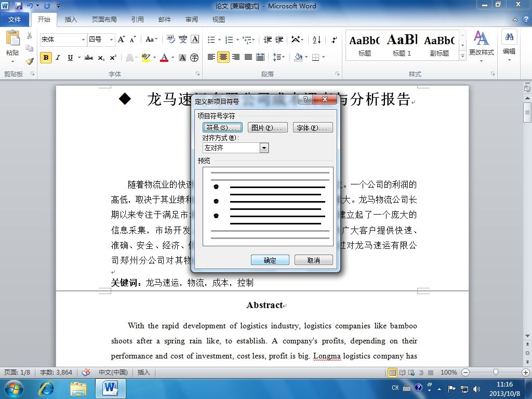
Task: Switch to 审阅 Review tab
Action: [x=192, y=20]
